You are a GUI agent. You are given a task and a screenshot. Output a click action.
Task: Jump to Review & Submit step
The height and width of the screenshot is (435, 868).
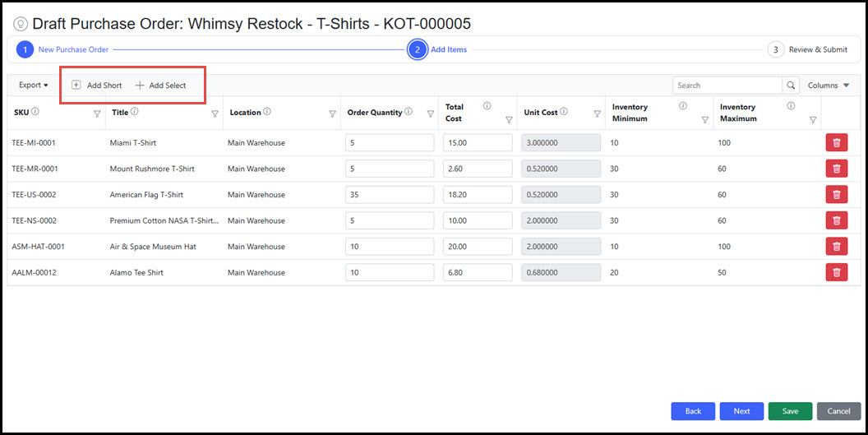pyautogui.click(x=775, y=49)
